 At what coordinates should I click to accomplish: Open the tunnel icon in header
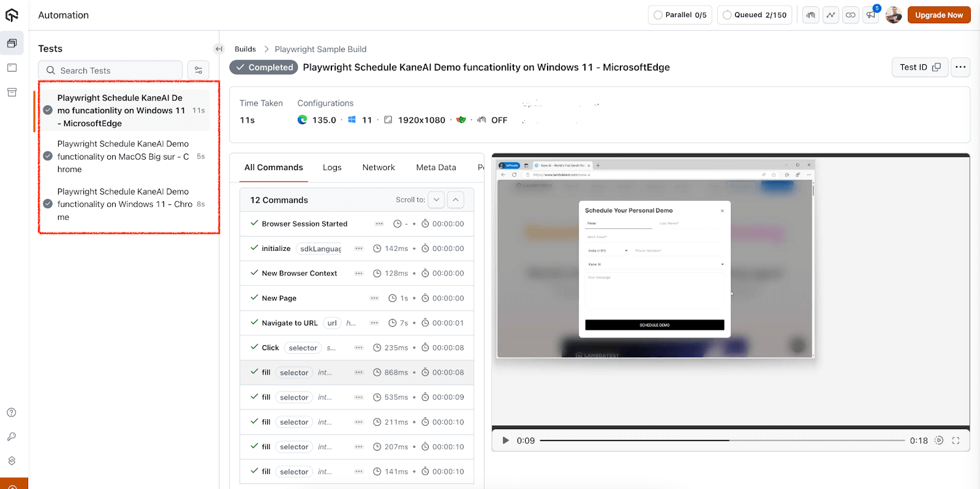coord(811,15)
